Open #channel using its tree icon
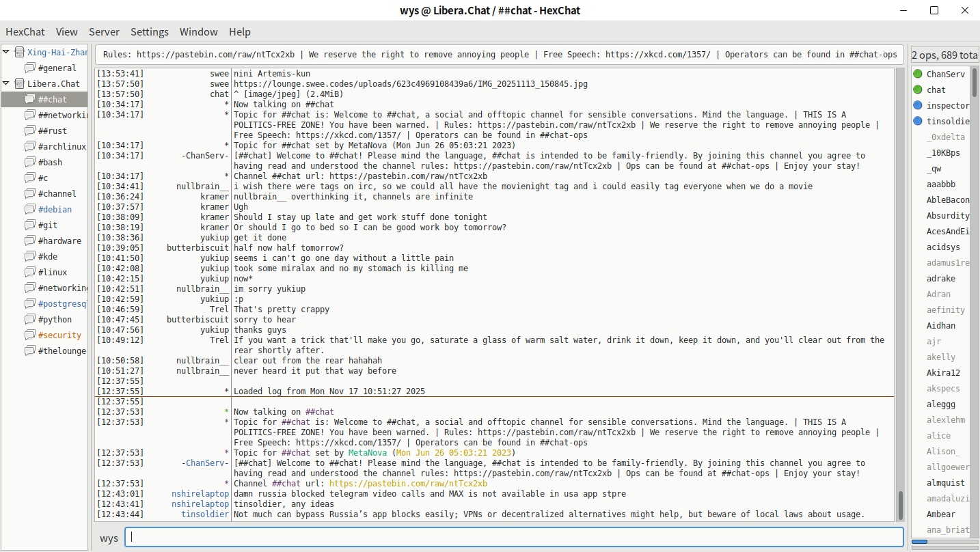This screenshot has width=980, height=552. point(30,193)
